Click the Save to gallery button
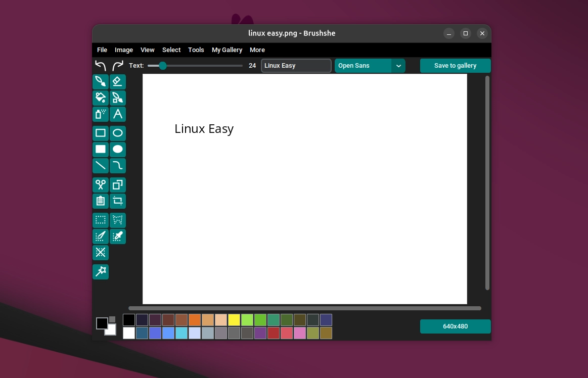Viewport: 588px width, 378px height. tap(455, 66)
